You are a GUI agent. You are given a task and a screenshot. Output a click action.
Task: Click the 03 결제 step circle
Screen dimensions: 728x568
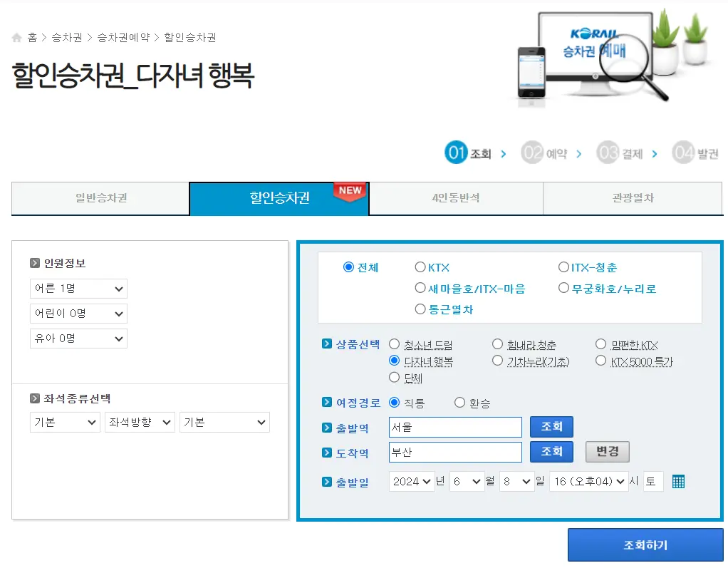point(608,153)
